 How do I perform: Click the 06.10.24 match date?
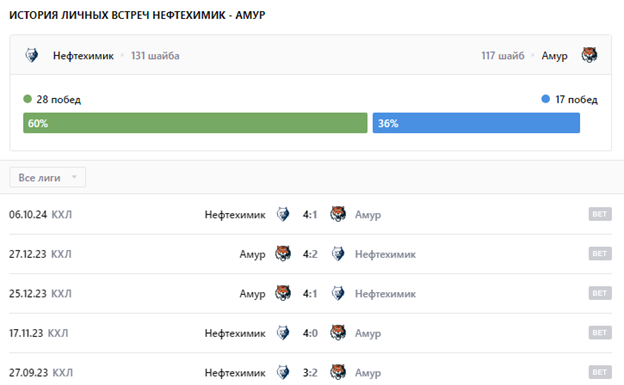pyautogui.click(x=28, y=215)
